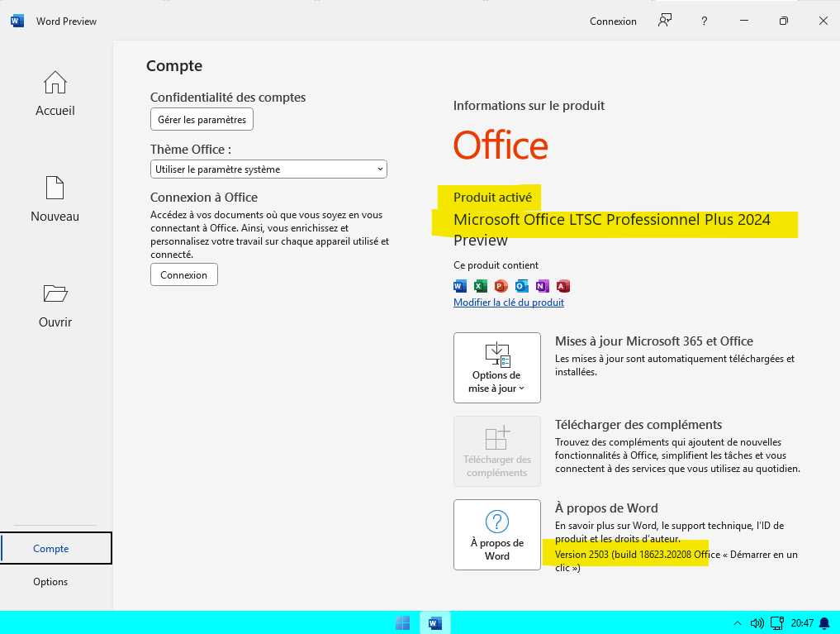Show hidden system tray icons
Viewport: 840px width, 634px height.
[737, 622]
